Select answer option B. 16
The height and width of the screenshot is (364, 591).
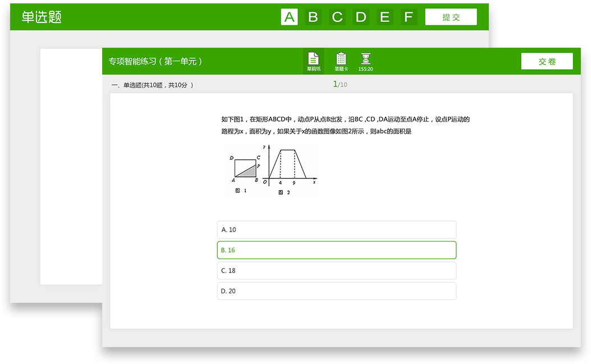(336, 250)
